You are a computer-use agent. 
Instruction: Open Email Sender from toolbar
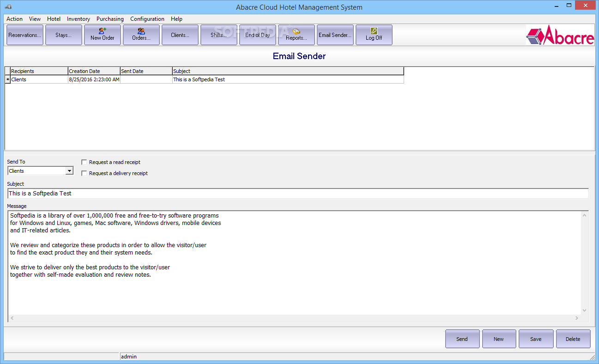click(335, 35)
